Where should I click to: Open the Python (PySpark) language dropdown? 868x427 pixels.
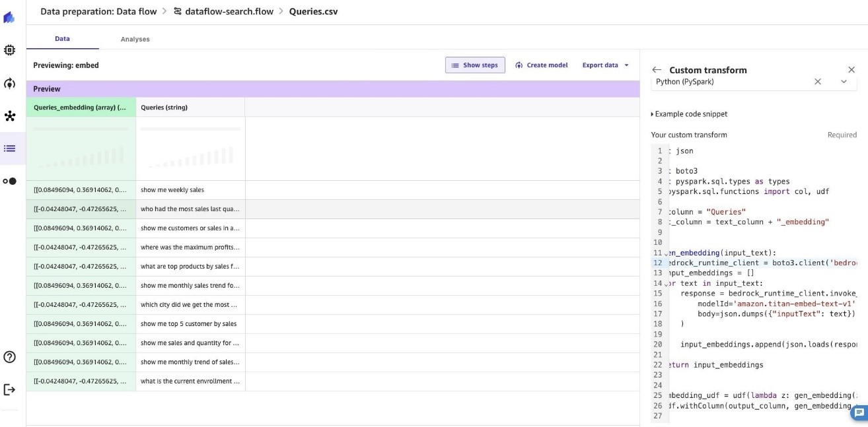[844, 82]
